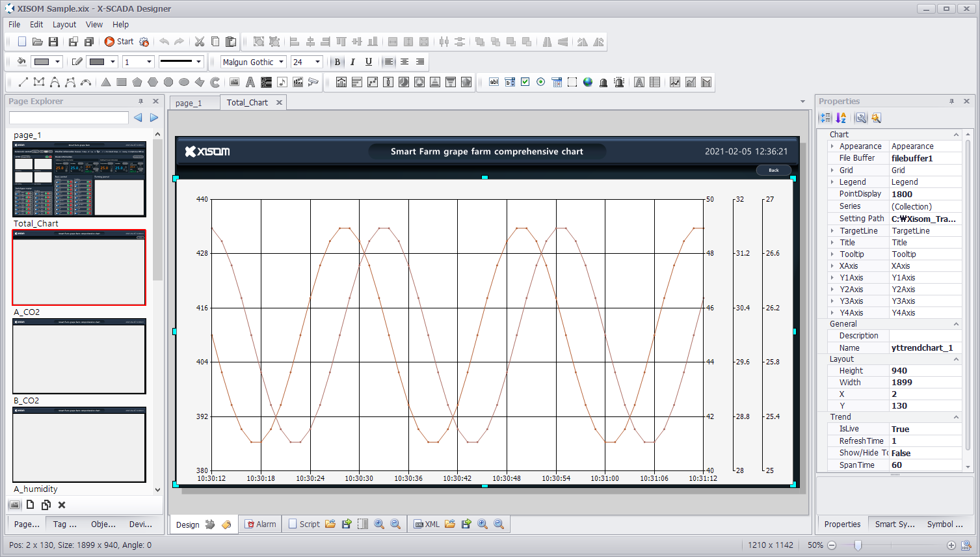Click the Cut scissors icon
Image resolution: width=980 pixels, height=557 pixels.
pyautogui.click(x=200, y=42)
